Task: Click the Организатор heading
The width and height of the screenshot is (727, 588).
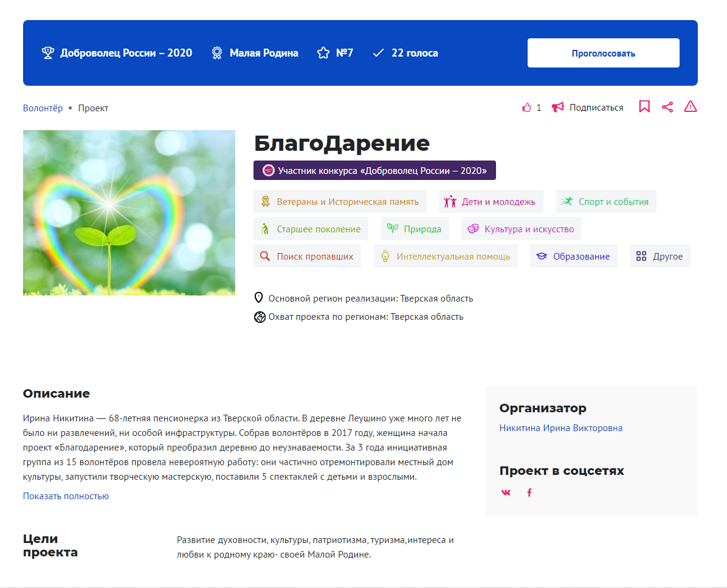Action: [542, 408]
